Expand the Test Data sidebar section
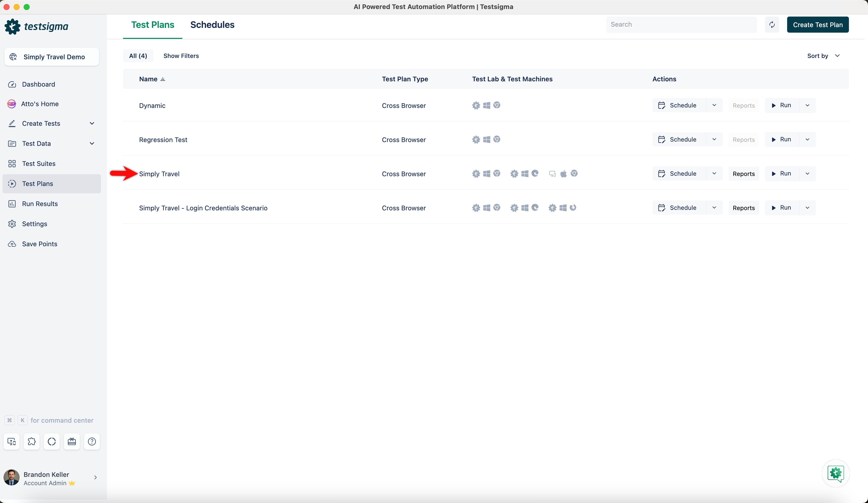The image size is (868, 503). click(92, 143)
